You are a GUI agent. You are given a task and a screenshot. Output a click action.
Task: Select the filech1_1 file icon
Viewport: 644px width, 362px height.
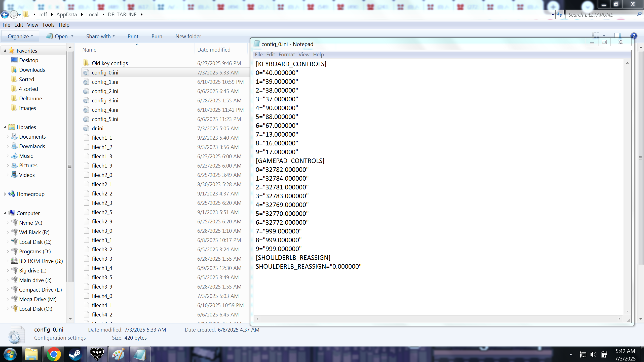coord(86,138)
